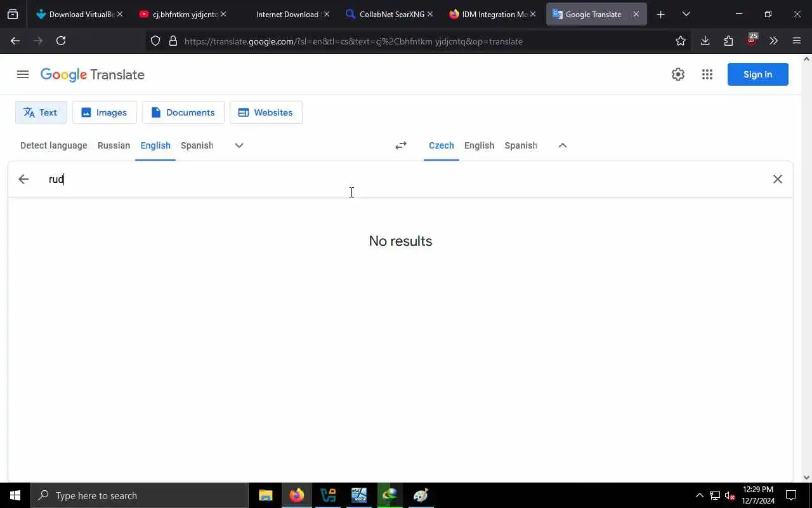Switch to Images translation mode
This screenshot has width=812, height=508.
104,112
